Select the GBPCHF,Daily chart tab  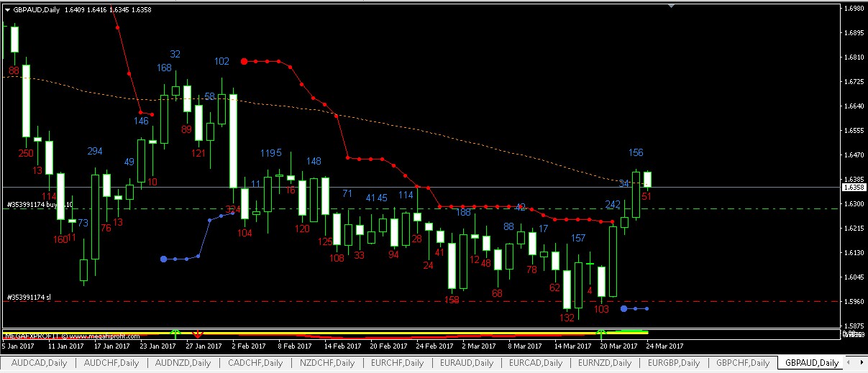click(x=743, y=363)
